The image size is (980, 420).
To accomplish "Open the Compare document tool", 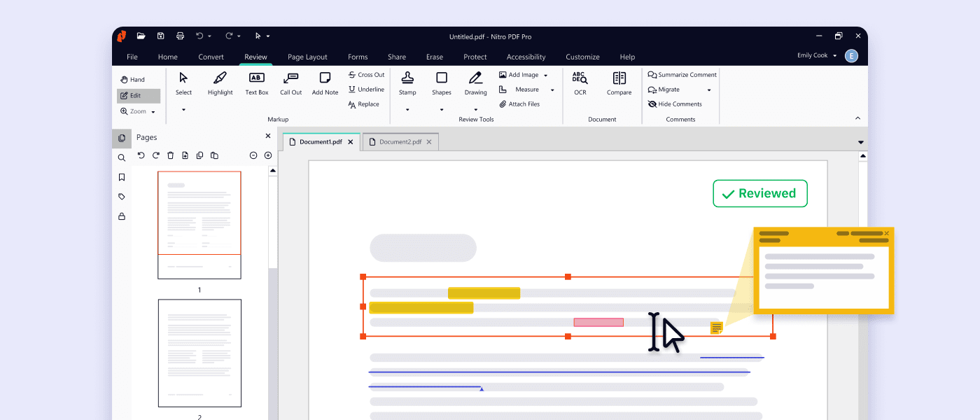I will pos(619,83).
